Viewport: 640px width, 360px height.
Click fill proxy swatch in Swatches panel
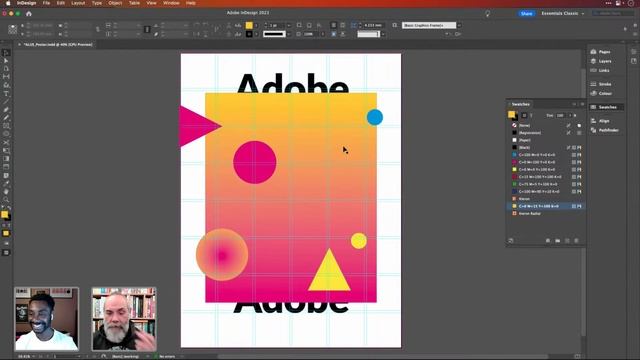coord(511,114)
